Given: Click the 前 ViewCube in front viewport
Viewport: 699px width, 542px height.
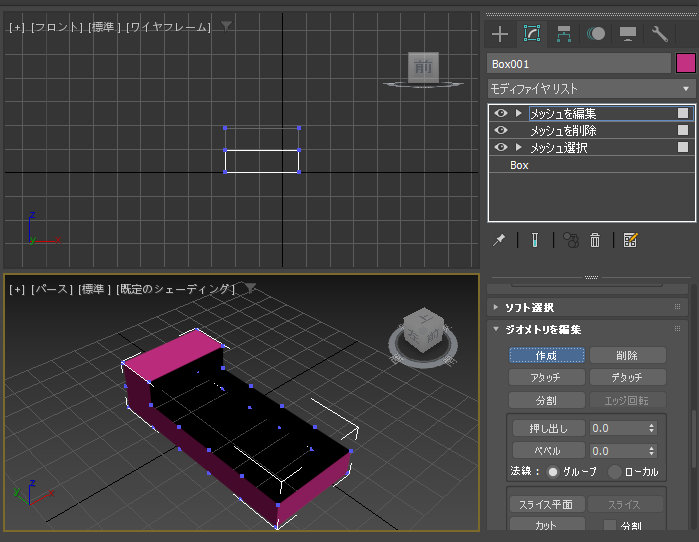Looking at the screenshot, I should (x=423, y=67).
